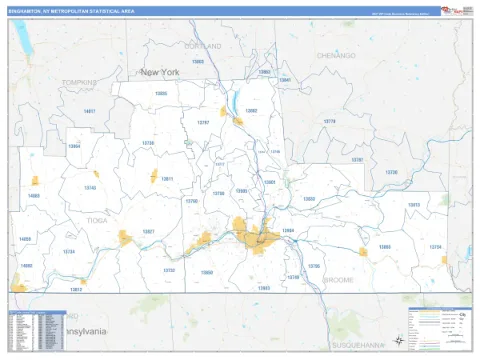Select ZIP code 14892 area
Screen dimensions: 480x360
click(x=26, y=266)
